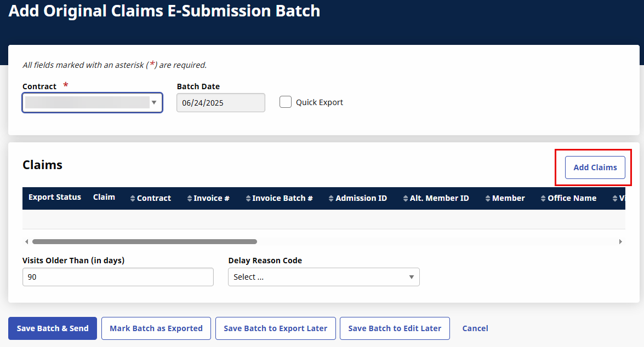Sort by Contract column sort icon
The image size is (644, 347).
(133, 199)
